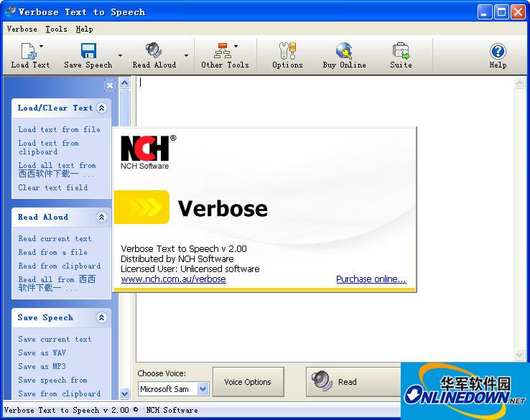This screenshot has height=420, width=530.
Task: Click the Verbose app icon in the title bar
Action: tap(10, 11)
